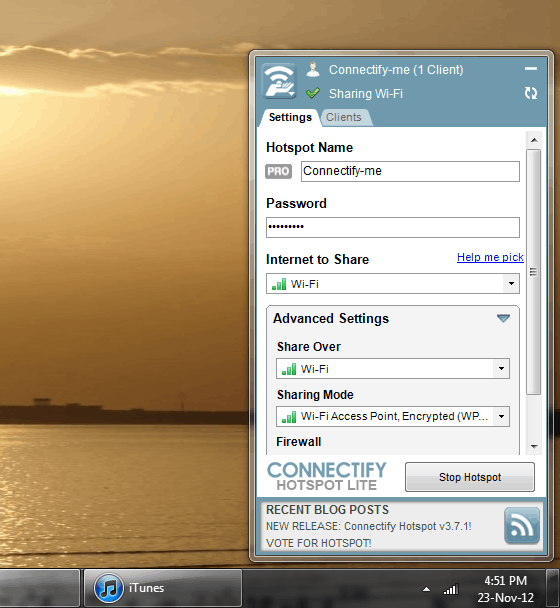
Task: Open the RSS feed icon in blog posts
Action: click(x=522, y=525)
